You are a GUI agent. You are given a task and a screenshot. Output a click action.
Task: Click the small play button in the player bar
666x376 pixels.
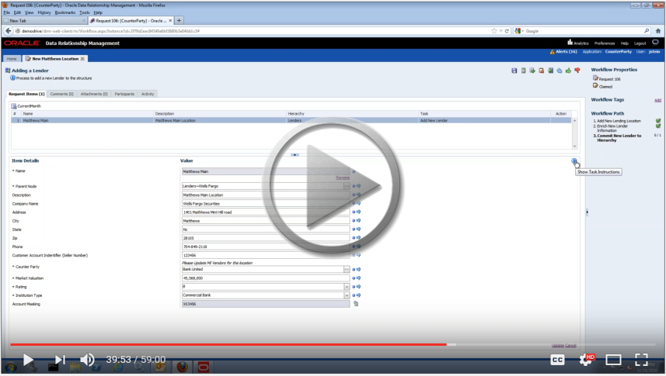tap(28, 360)
